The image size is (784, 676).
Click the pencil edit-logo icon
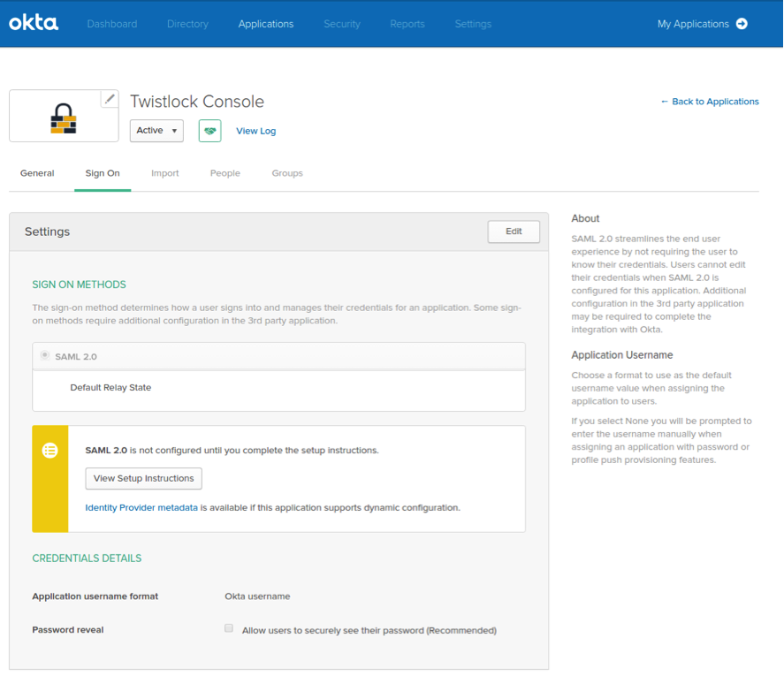point(110,99)
